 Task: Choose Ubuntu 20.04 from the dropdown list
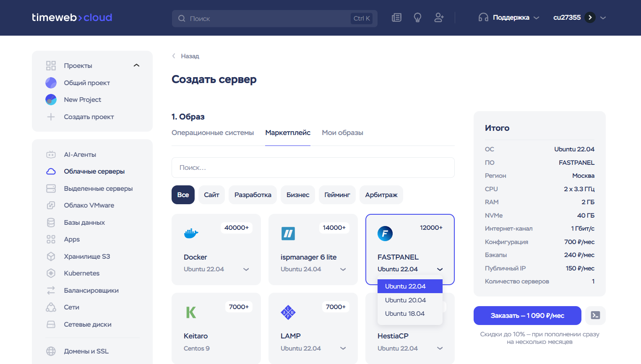pos(405,300)
